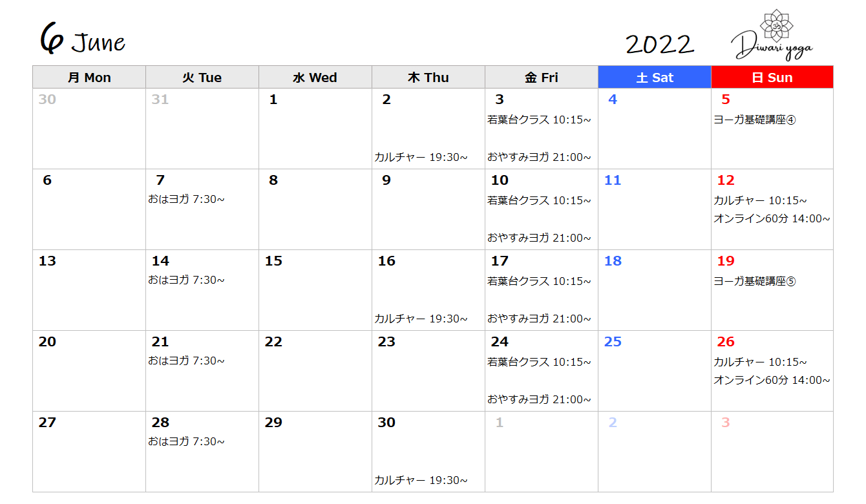This screenshot has width=866, height=504.
Task: Select the 日 Sun red column header
Action: pos(772,78)
